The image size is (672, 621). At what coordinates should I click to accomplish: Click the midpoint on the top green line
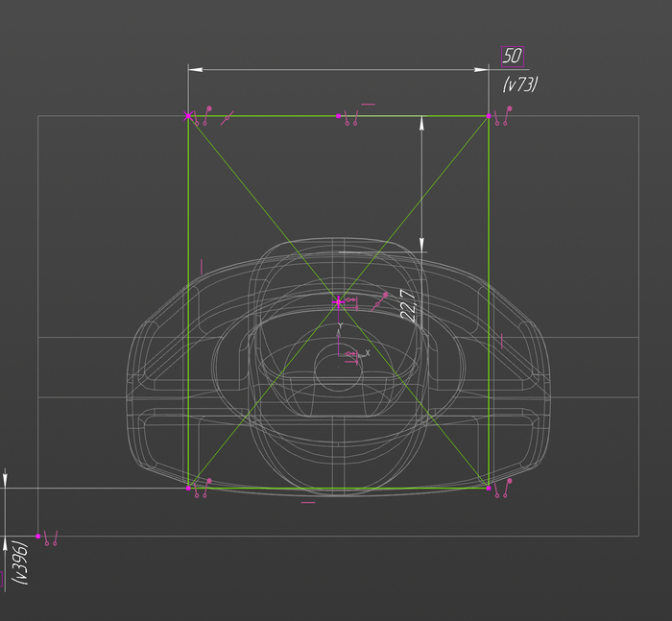(x=338, y=116)
